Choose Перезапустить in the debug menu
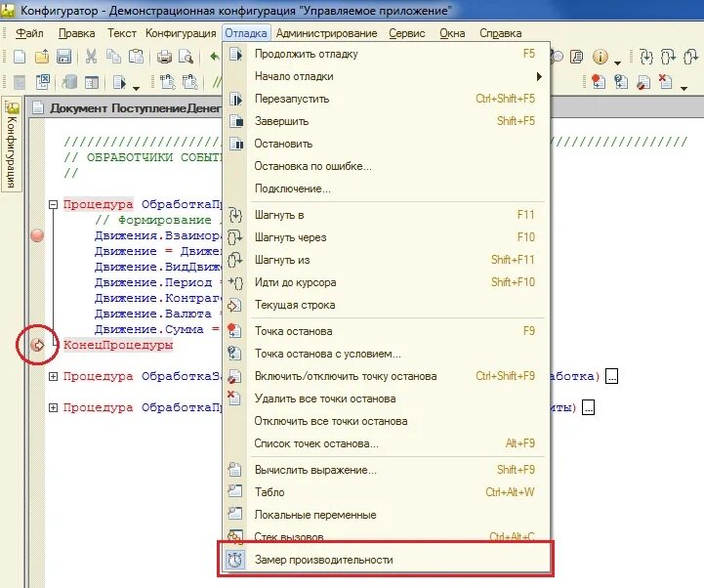 coord(386,99)
